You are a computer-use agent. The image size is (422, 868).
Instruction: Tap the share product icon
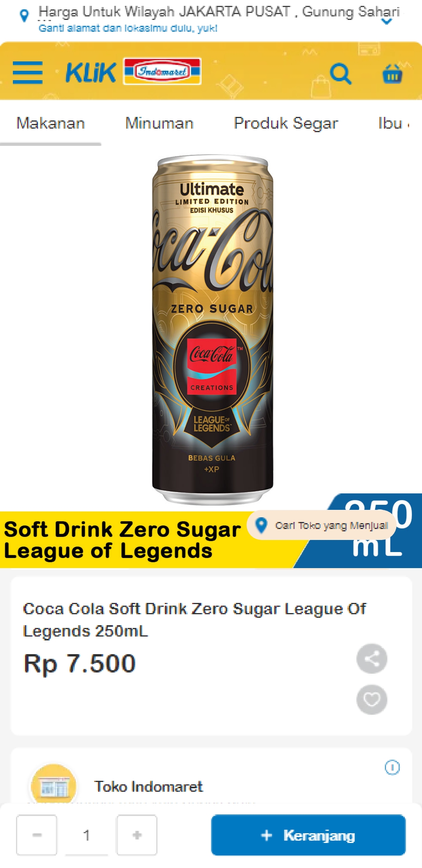(x=372, y=658)
